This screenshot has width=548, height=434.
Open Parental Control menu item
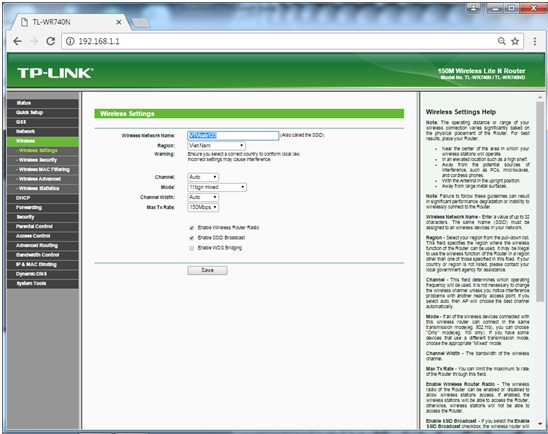43,226
